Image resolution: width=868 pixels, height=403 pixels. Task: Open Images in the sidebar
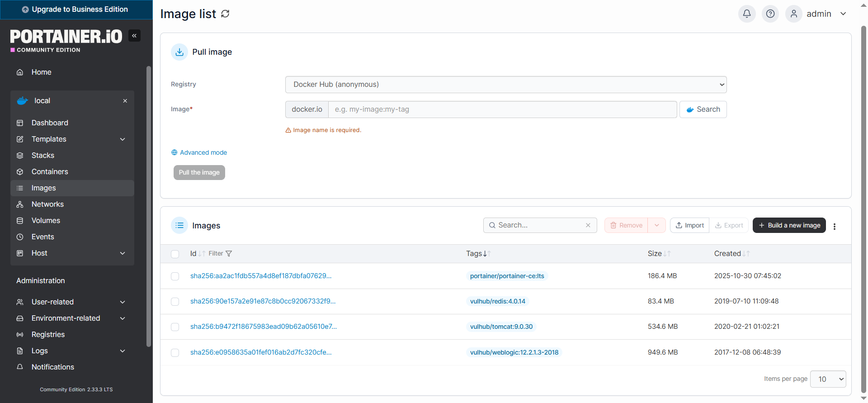(72, 188)
